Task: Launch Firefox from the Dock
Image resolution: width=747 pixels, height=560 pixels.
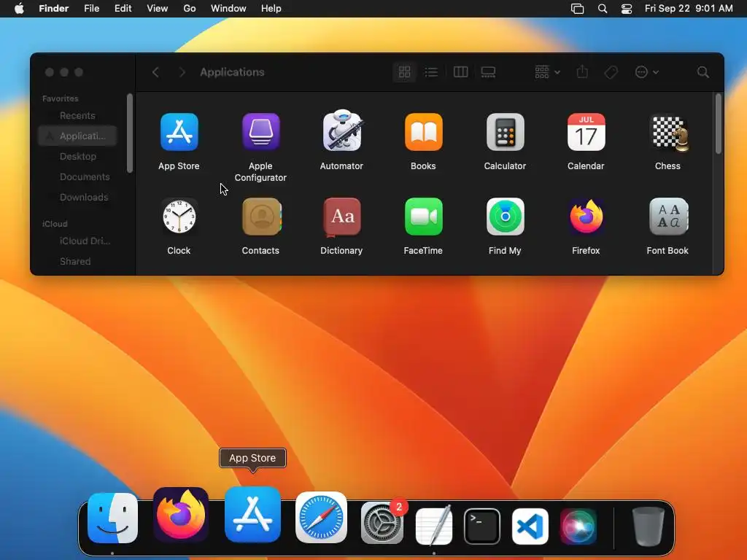Action: tap(181, 515)
